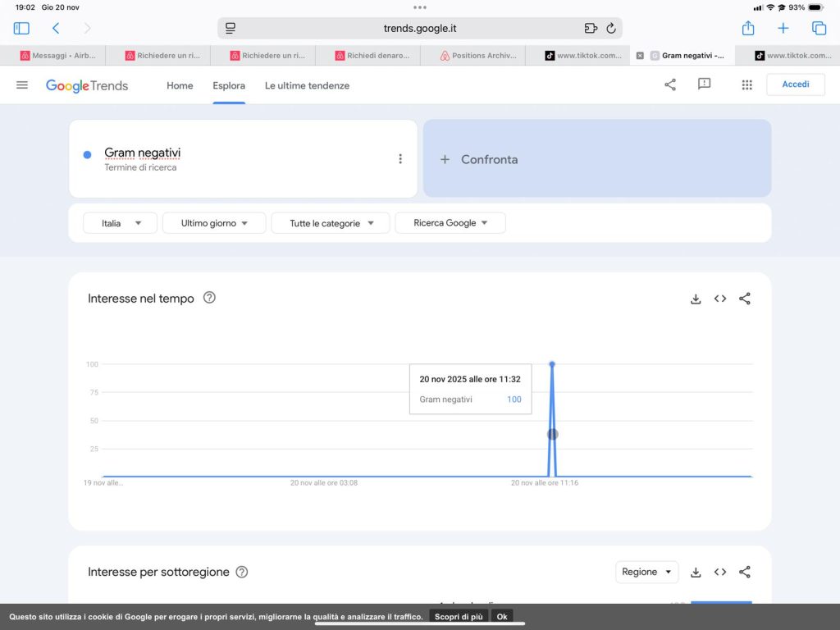Open the Ricerca Google search type dropdown
Viewport: 840px width, 630px height.
pyautogui.click(x=450, y=223)
